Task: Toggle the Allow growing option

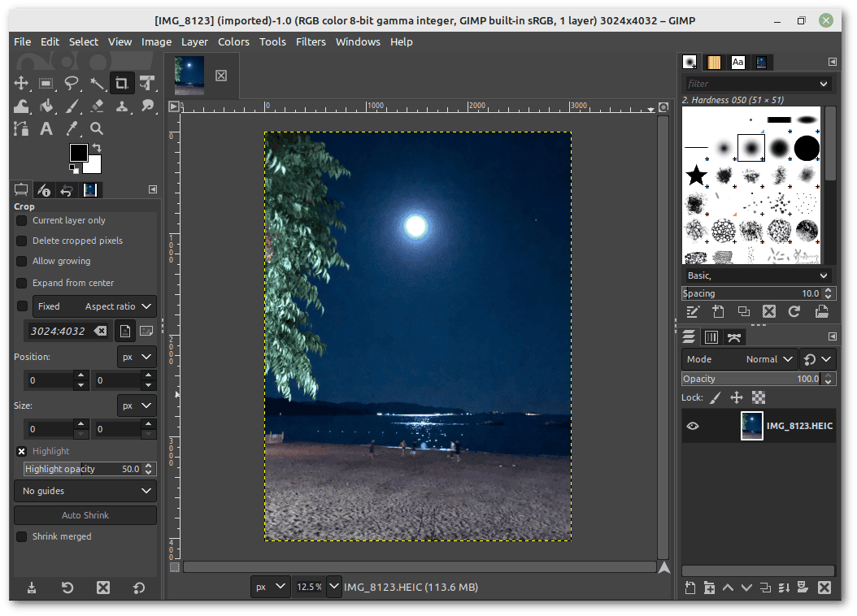Action: coord(22,261)
